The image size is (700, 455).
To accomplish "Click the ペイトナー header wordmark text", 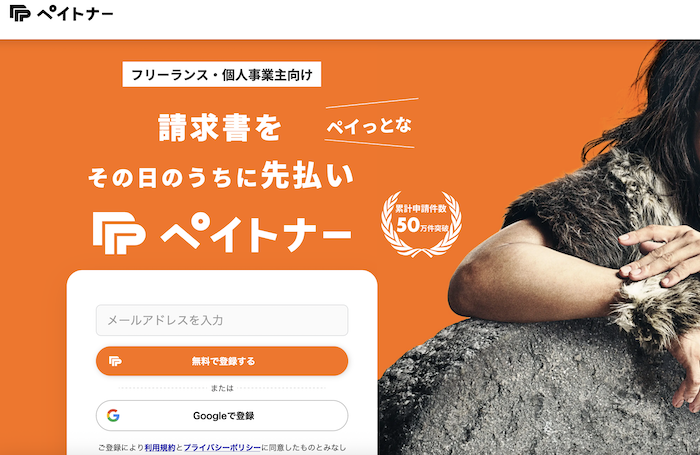I will pos(75,14).
